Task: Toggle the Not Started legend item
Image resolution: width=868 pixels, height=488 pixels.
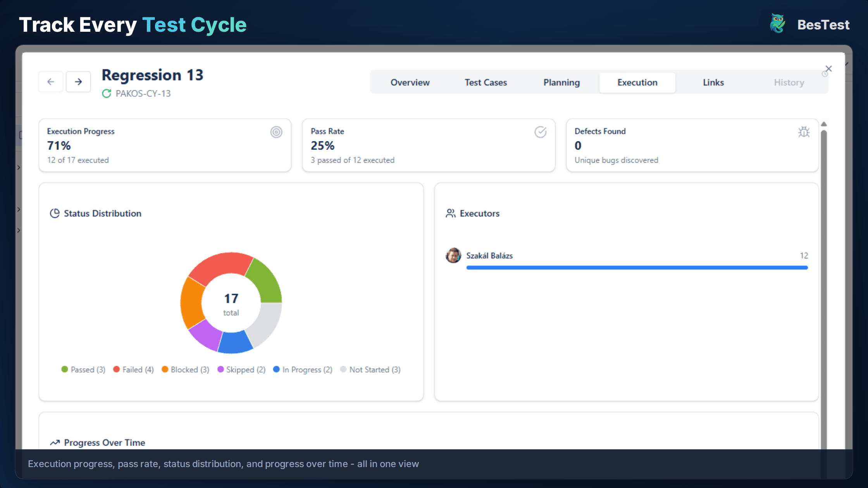Action: tap(370, 369)
